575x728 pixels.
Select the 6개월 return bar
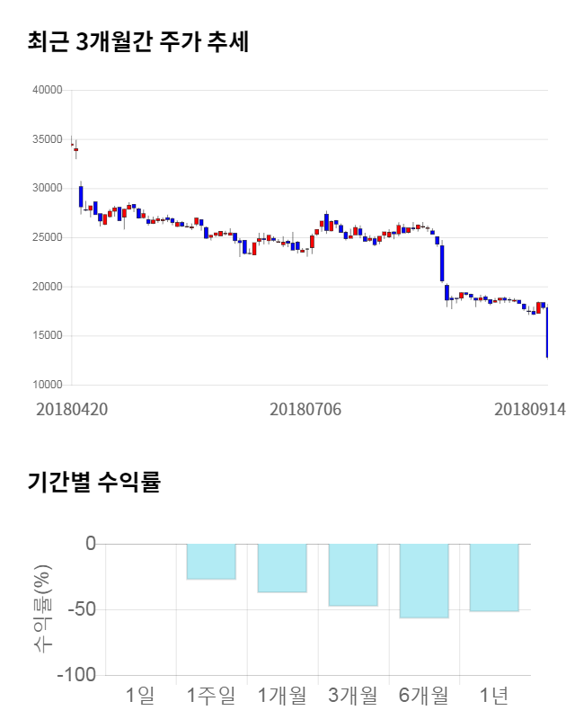pos(424,581)
